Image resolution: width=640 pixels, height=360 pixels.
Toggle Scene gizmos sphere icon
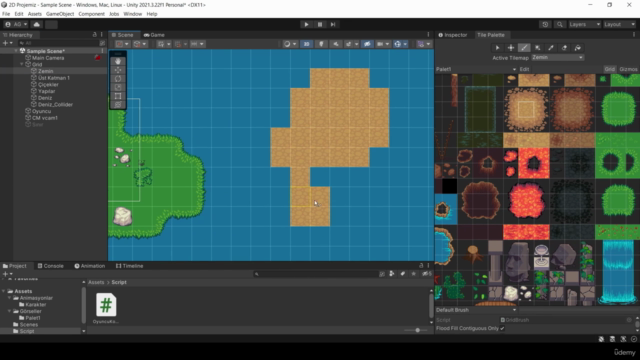coord(398,44)
